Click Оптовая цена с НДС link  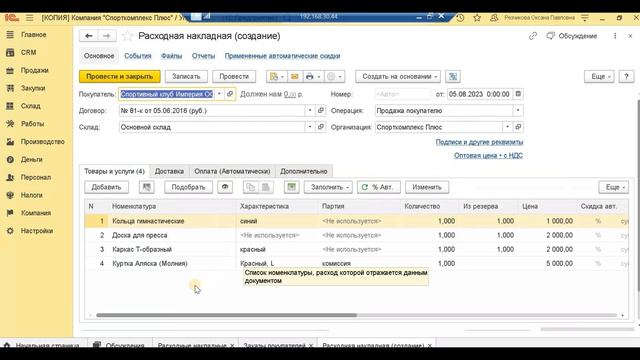pyautogui.click(x=488, y=156)
